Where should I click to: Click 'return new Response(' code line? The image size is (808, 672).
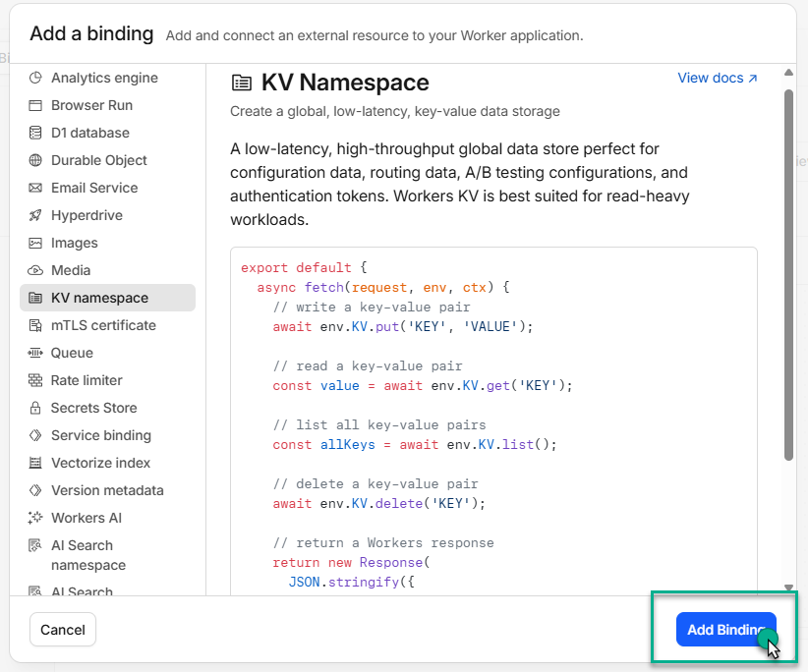coord(351,563)
